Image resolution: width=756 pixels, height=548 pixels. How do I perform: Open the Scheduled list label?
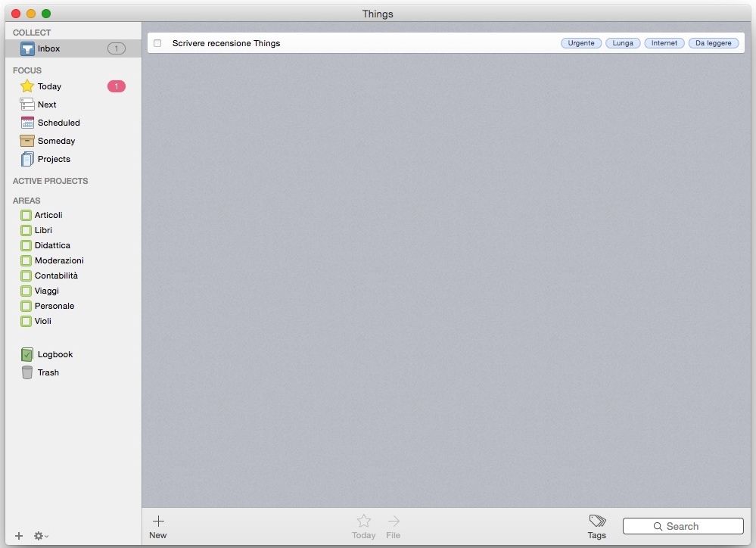[59, 123]
